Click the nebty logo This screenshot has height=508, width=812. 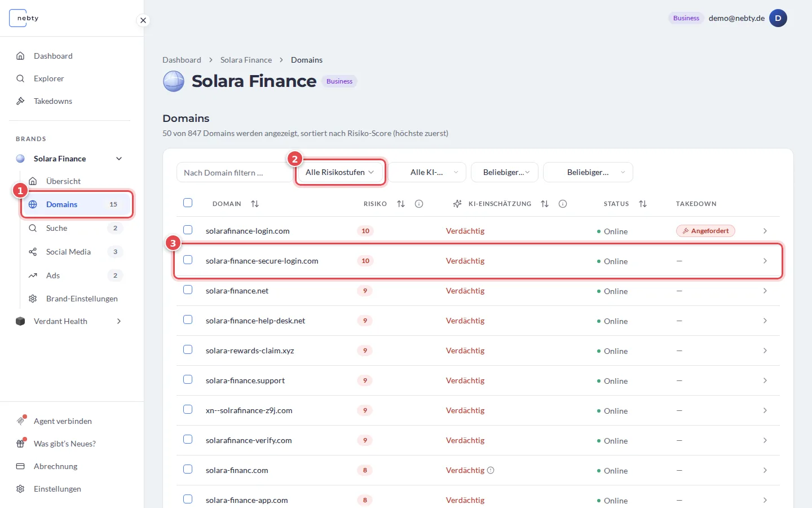pos(24,18)
